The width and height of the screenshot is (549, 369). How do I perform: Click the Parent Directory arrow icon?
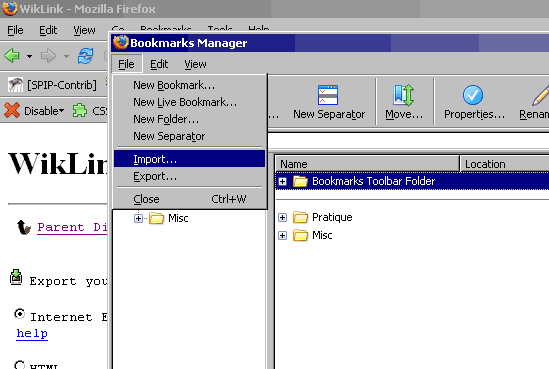(x=24, y=227)
